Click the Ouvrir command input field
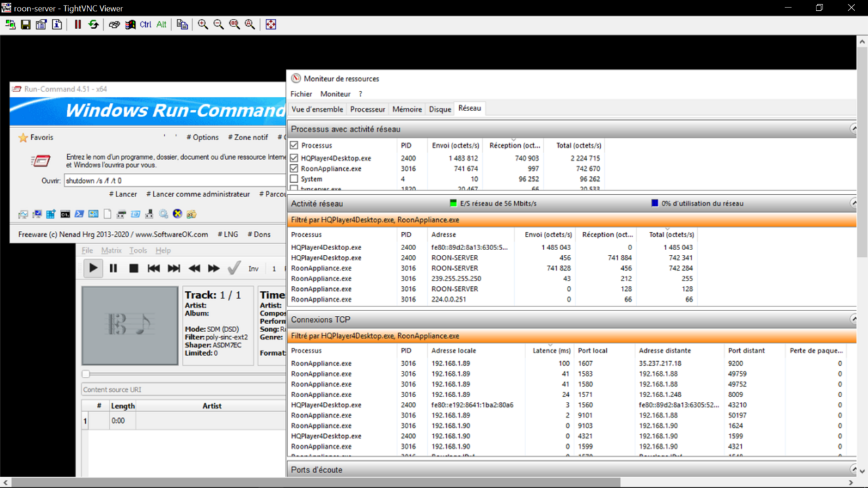The height and width of the screenshot is (488, 868). click(x=175, y=181)
